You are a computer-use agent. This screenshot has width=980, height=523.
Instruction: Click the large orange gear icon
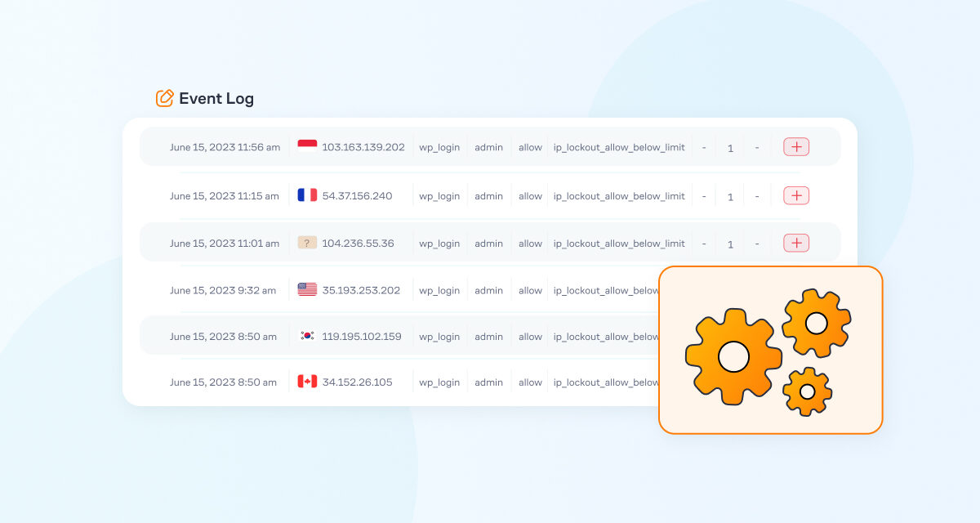(733, 356)
